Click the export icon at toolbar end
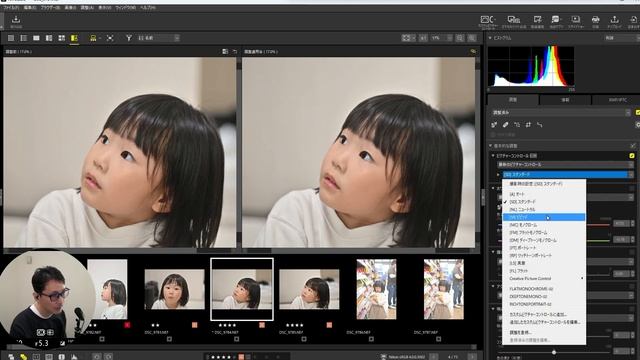This screenshot has height=360, width=640. (633, 19)
